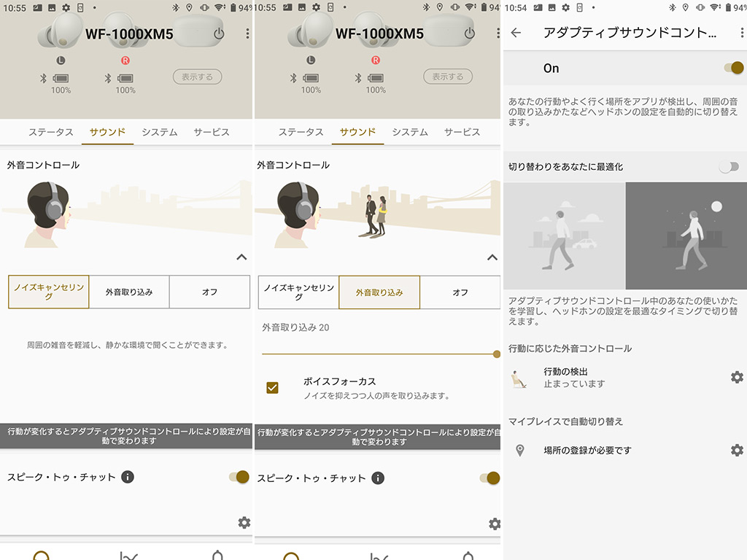Select 外音取り込み mode in the left screenshot

click(129, 292)
